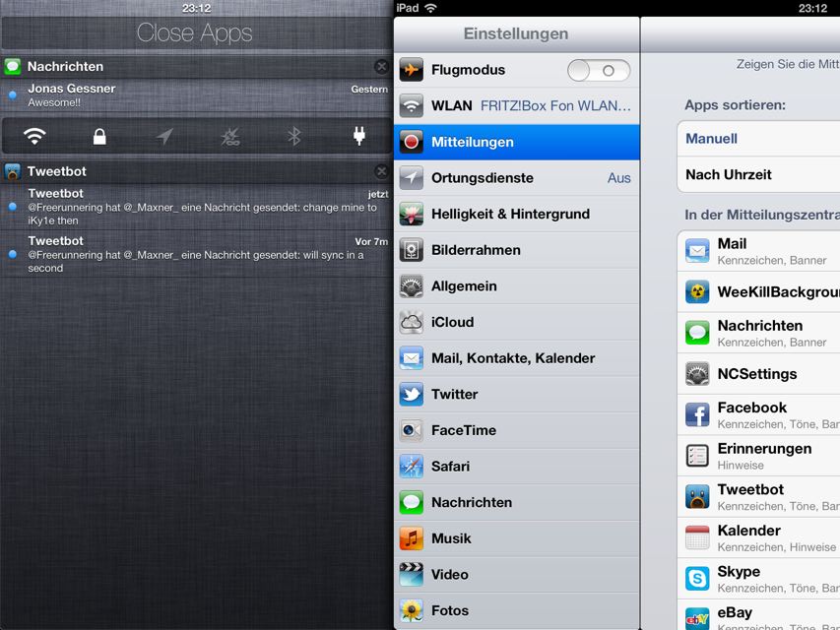Tap the iPad status bar label

pyautogui.click(x=407, y=8)
